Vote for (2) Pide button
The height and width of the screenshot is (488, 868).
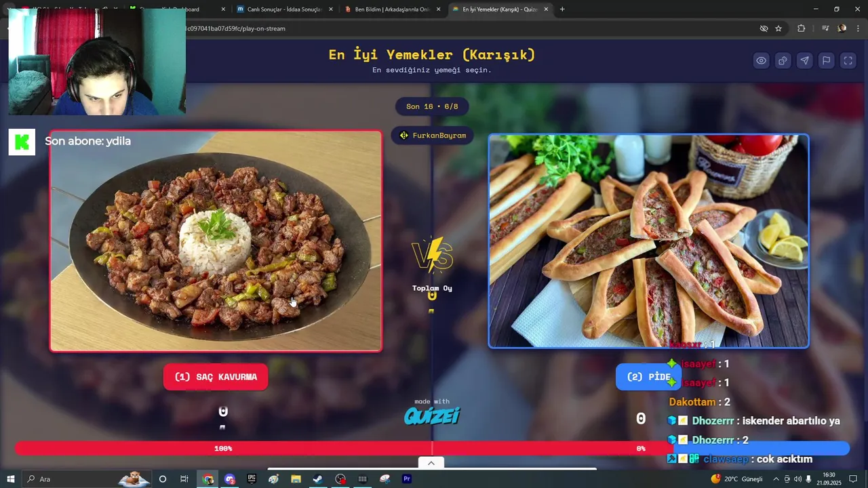(x=648, y=377)
